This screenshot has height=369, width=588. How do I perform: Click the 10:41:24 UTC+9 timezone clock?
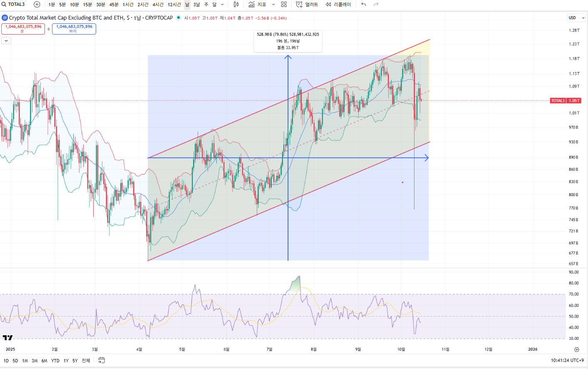click(567, 361)
